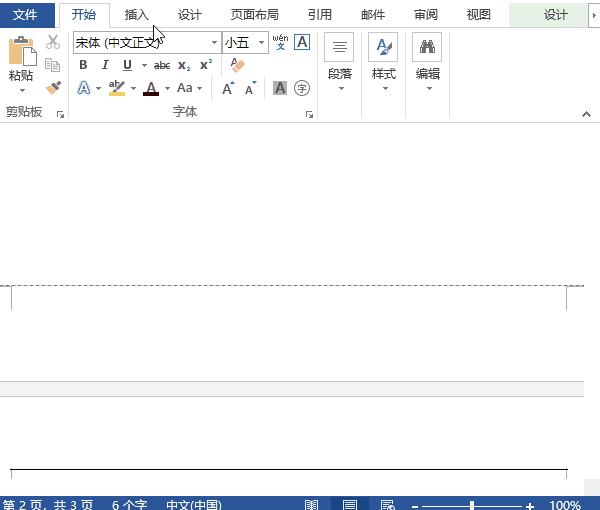Apply text highlight color
The height and width of the screenshot is (510, 600).
click(117, 88)
